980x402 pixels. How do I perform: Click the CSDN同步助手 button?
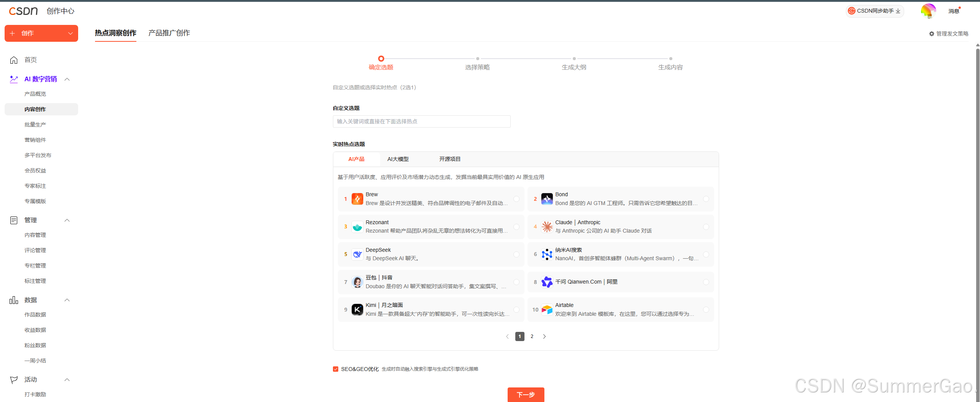point(875,11)
